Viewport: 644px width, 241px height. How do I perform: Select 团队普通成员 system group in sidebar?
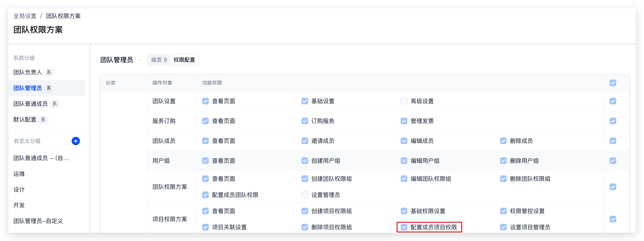(47, 104)
